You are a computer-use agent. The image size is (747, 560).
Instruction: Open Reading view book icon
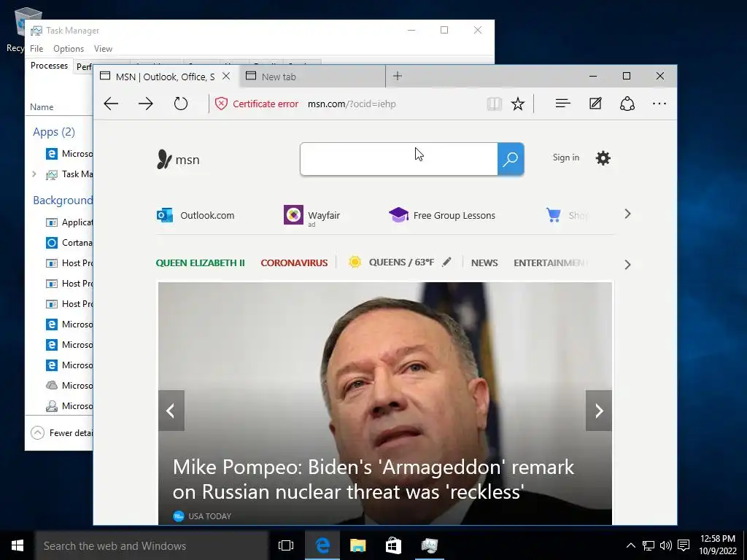coord(494,104)
